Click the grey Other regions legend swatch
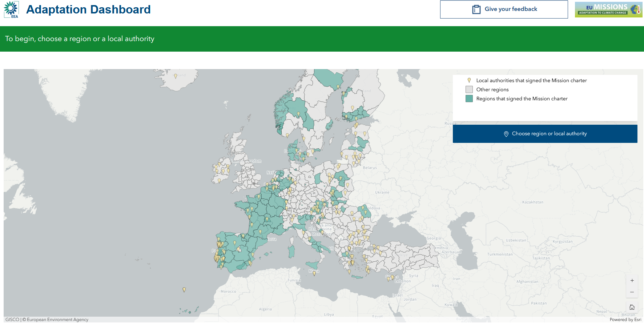The image size is (644, 329). coord(469,89)
